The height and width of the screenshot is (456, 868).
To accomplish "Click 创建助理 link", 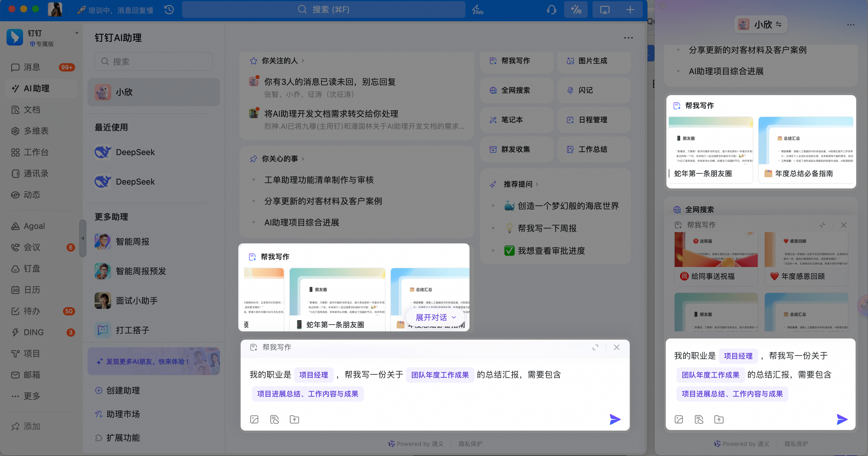I will point(118,390).
